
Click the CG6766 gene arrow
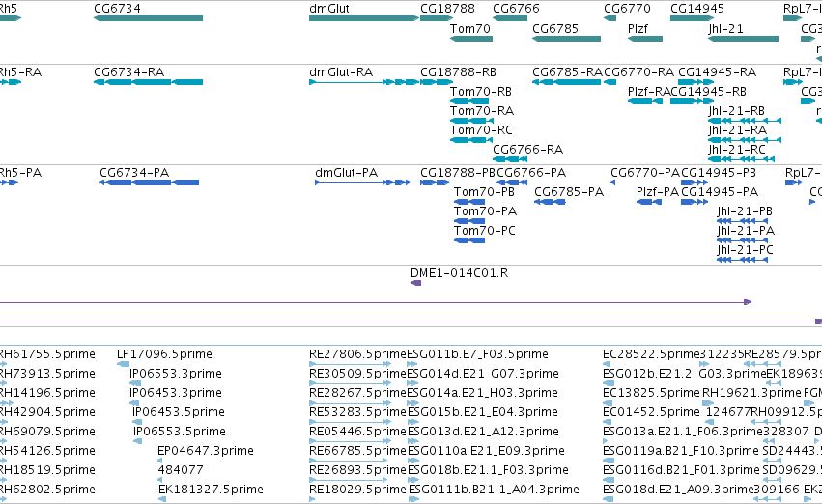[510, 18]
